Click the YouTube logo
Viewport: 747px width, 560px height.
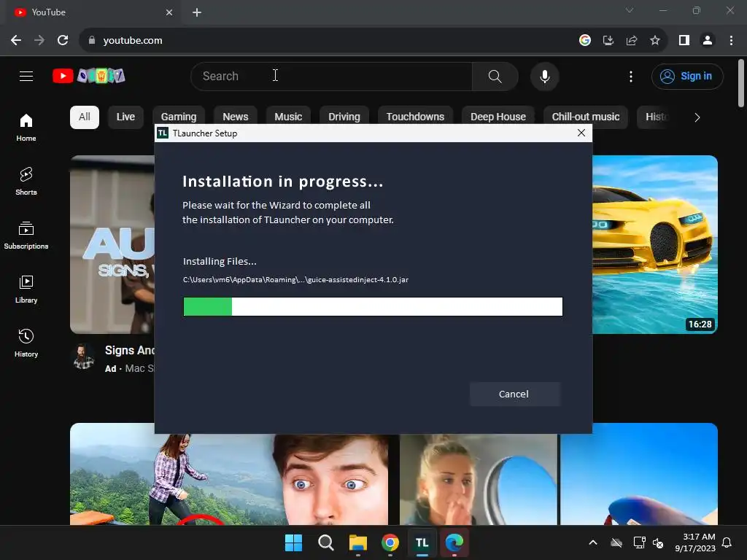click(x=88, y=76)
